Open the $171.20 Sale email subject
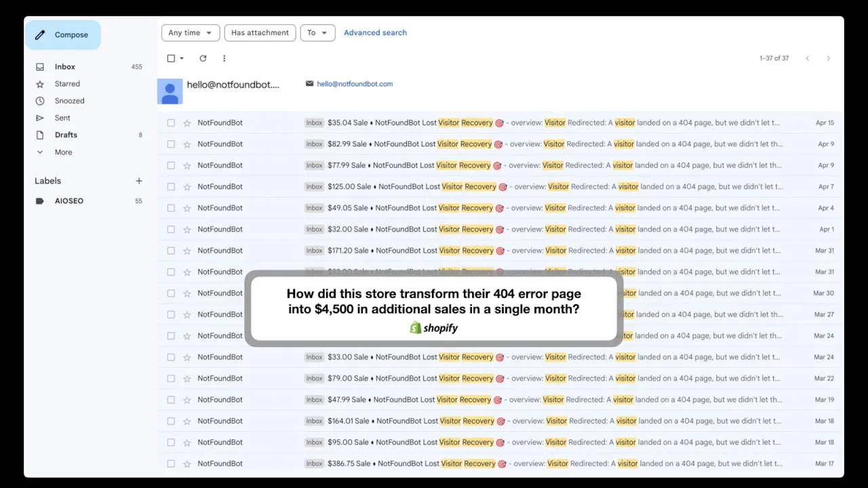This screenshot has height=488, width=868. pos(416,251)
